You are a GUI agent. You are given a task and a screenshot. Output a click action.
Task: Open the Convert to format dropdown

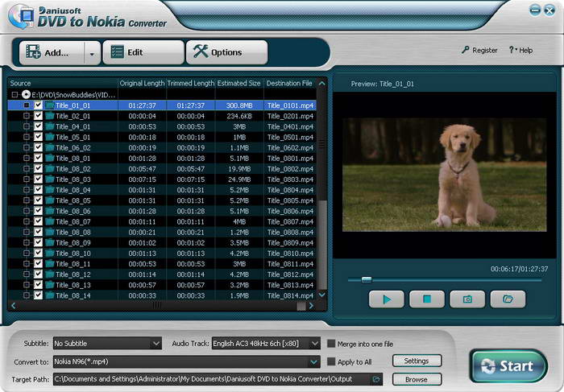click(x=186, y=361)
